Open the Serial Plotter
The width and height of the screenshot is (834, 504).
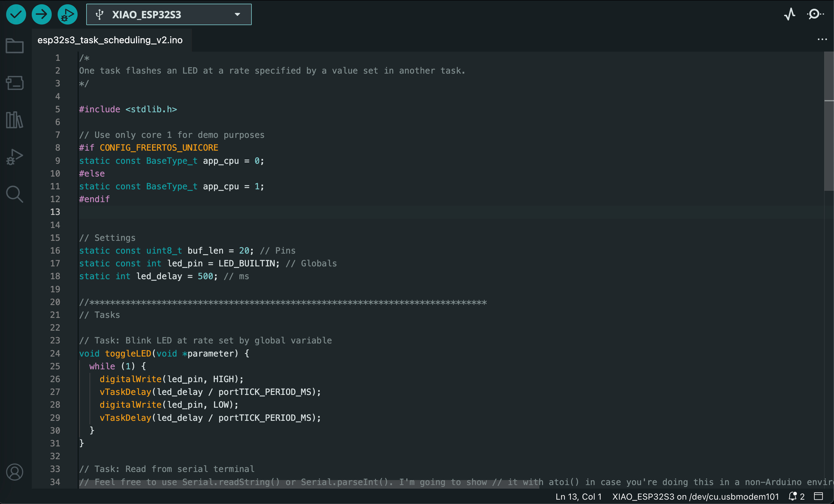click(x=790, y=14)
